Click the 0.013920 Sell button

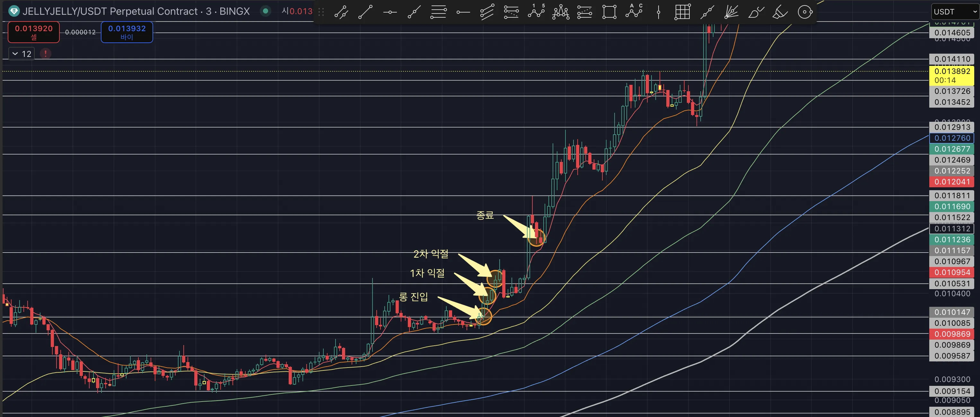[x=33, y=32]
